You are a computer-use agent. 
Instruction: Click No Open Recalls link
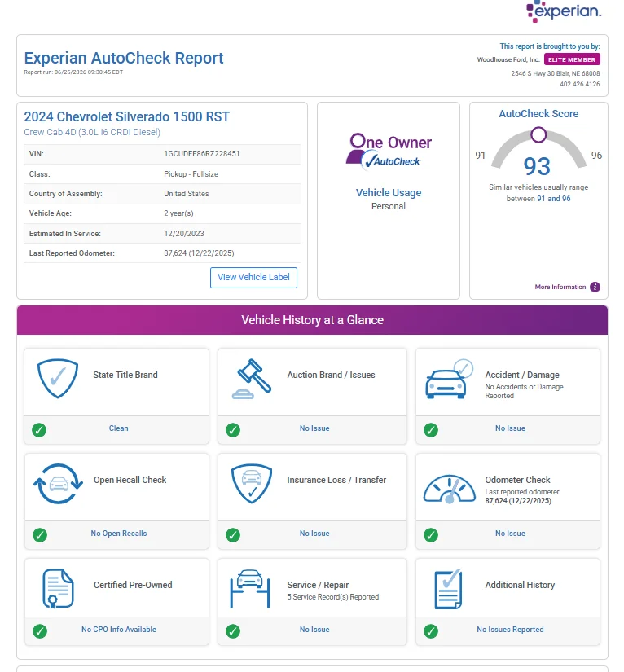coord(119,534)
